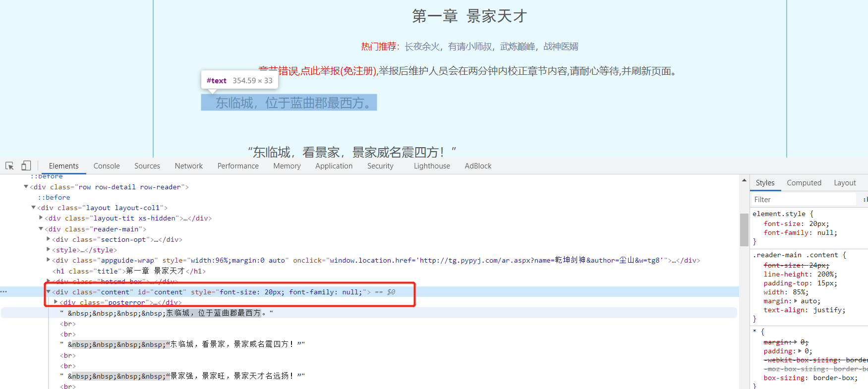Click the chapter heading 第一章 景家天才
The width and height of the screenshot is (868, 389).
(x=469, y=16)
